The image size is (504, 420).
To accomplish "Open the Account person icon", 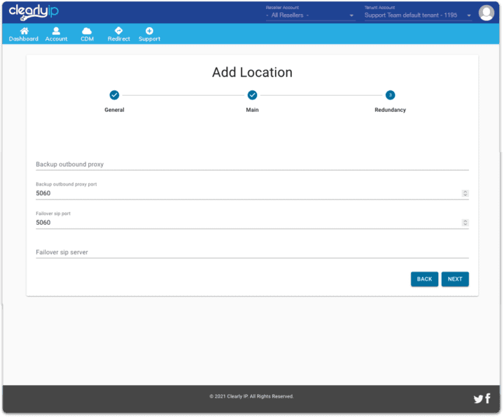I will [56, 31].
